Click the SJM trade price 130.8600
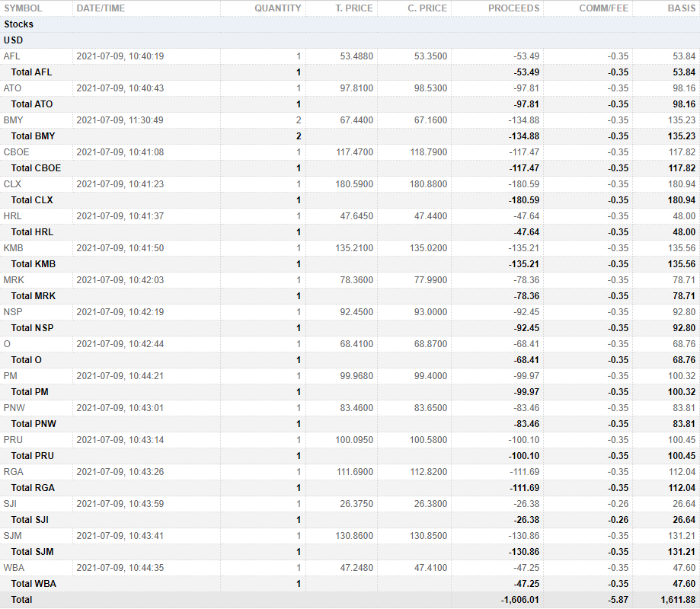The height and width of the screenshot is (609, 700). 354,536
